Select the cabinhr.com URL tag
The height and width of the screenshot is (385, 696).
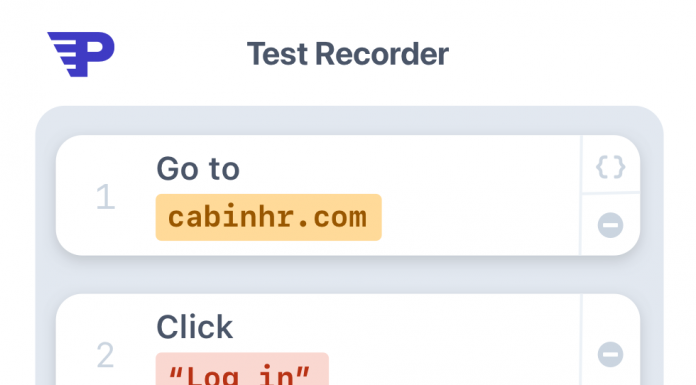(269, 217)
